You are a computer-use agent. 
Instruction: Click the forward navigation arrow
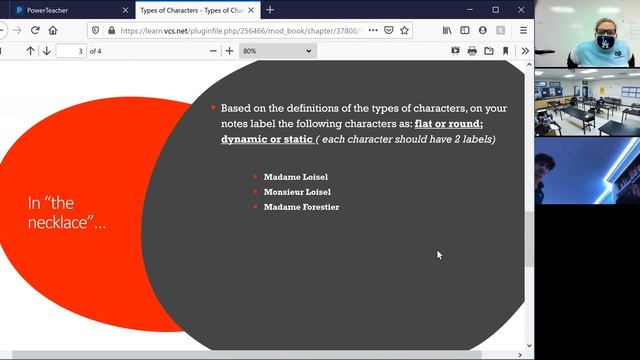[17, 30]
